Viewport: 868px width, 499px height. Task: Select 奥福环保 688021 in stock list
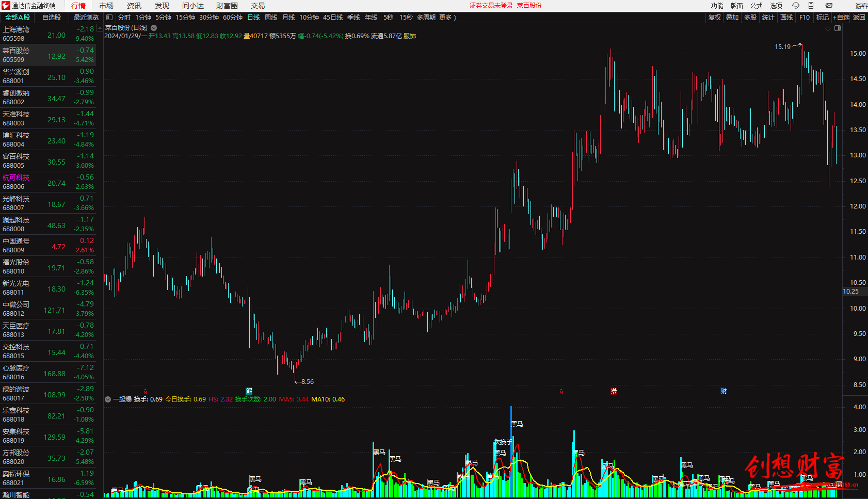click(48, 478)
